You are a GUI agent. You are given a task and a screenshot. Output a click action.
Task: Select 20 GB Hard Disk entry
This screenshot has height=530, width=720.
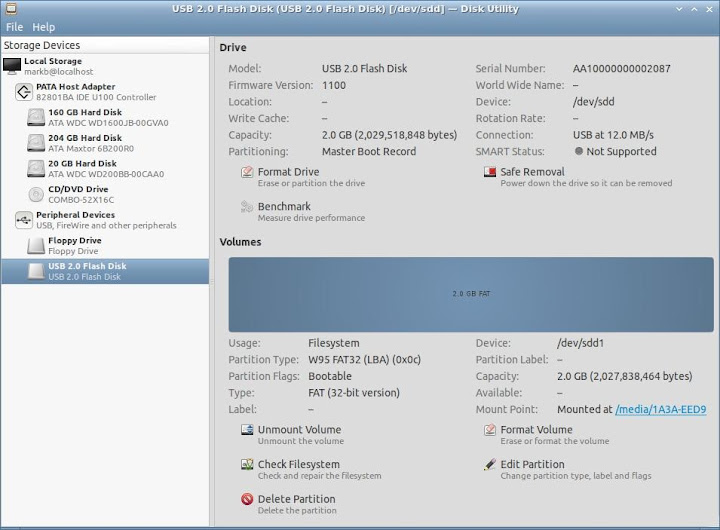105,169
